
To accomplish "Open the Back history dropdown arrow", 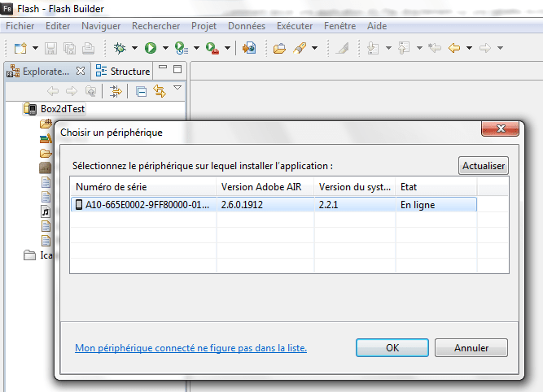I will [469, 48].
